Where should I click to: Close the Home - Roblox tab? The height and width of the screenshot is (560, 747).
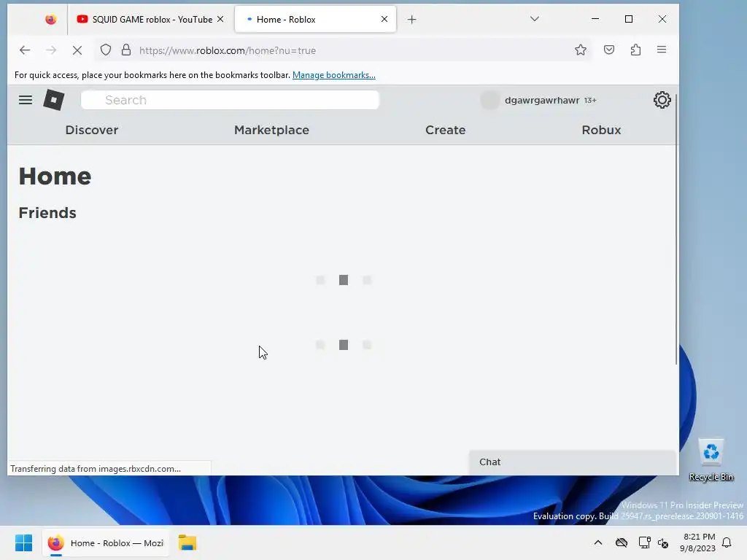384,19
